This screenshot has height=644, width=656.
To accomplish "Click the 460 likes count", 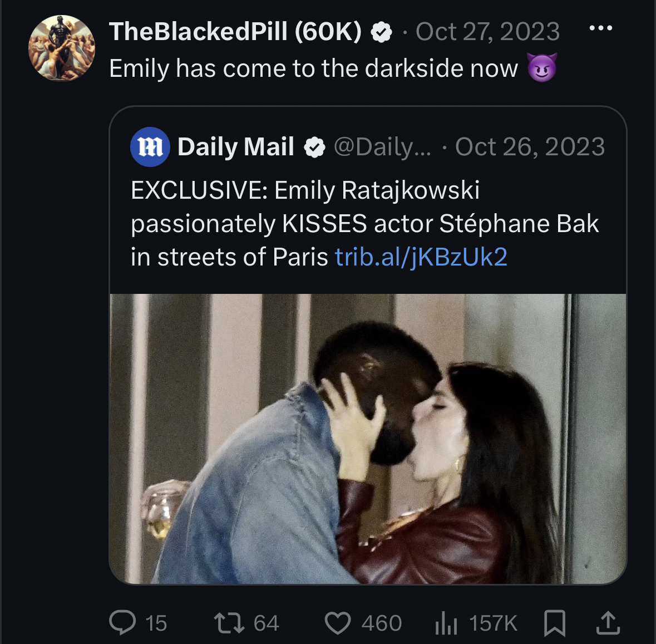I will 382,623.
